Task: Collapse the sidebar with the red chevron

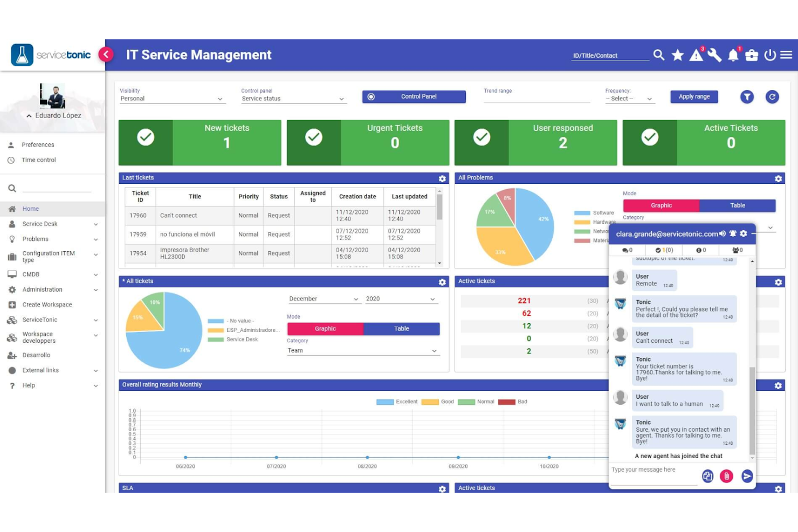Action: (x=106, y=54)
